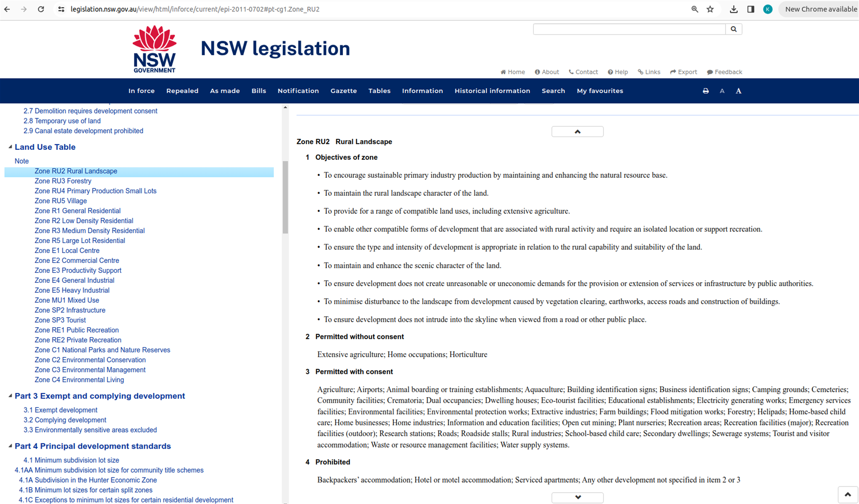Open the Home link
Screen dimensions: 859x504
pyautogui.click(x=513, y=72)
